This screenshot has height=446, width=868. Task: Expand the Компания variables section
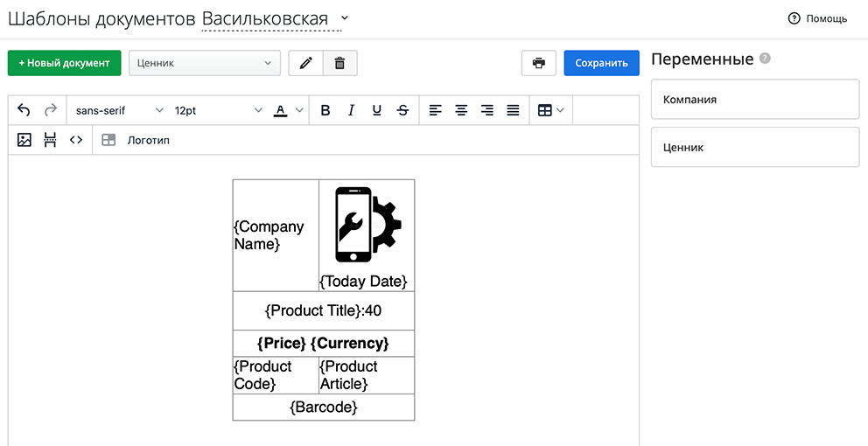click(x=755, y=100)
